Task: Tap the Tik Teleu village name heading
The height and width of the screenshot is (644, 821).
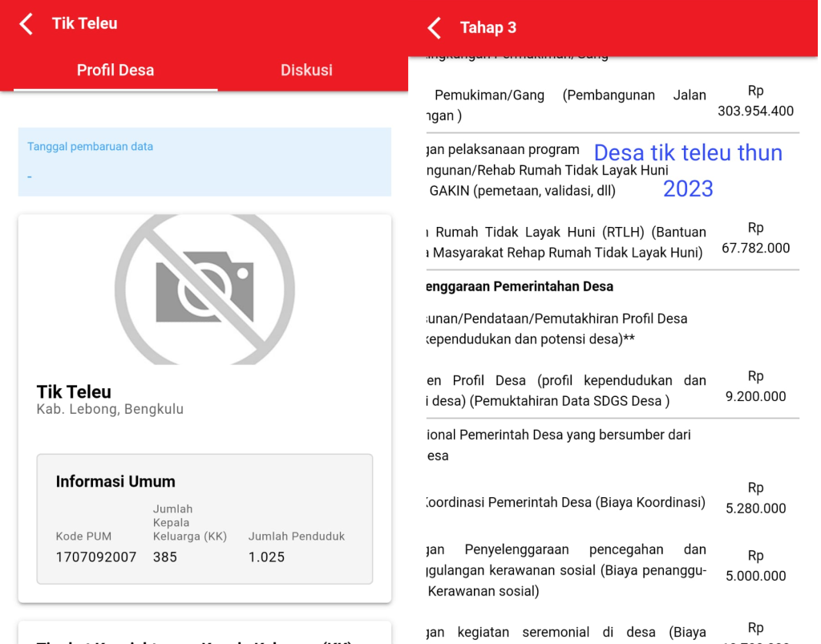Action: pyautogui.click(x=74, y=391)
